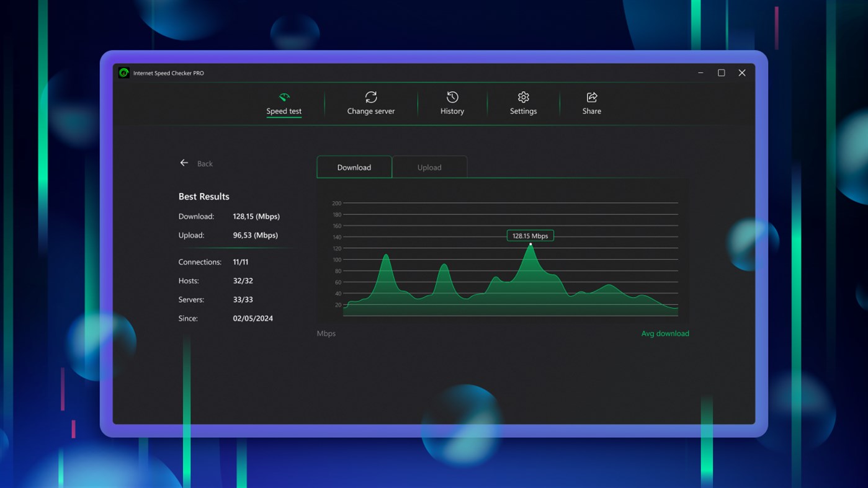Open the Settings gear icon
868x488 pixels.
(524, 97)
